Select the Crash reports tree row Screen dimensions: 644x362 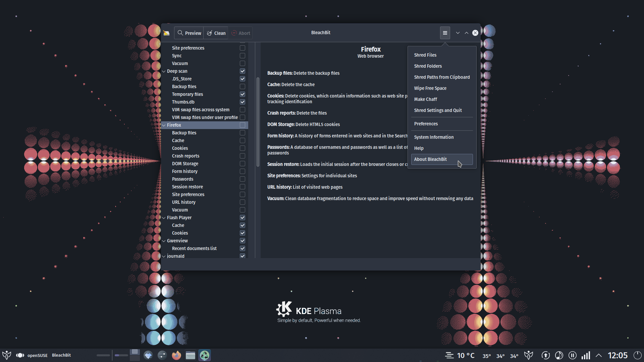pos(205,156)
